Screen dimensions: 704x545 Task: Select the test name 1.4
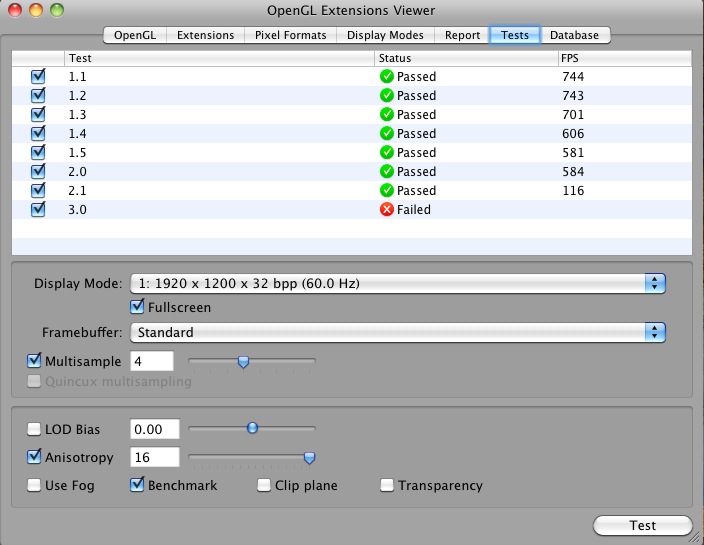pos(77,134)
